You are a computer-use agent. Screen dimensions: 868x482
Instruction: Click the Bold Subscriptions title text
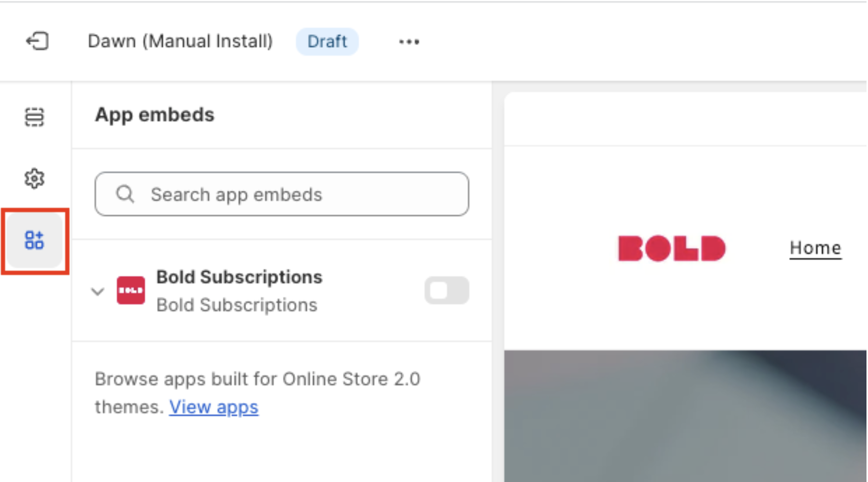[239, 277]
